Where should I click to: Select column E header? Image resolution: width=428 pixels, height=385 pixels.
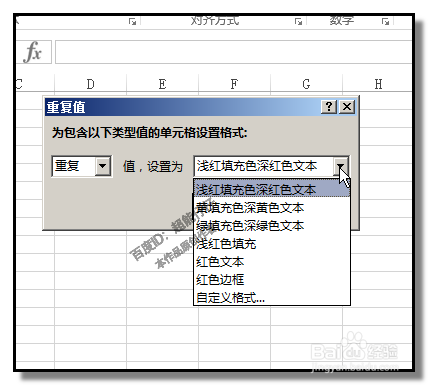pos(162,84)
